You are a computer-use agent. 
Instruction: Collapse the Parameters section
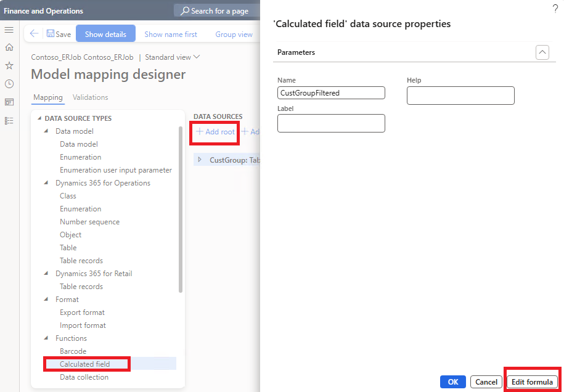tap(542, 52)
